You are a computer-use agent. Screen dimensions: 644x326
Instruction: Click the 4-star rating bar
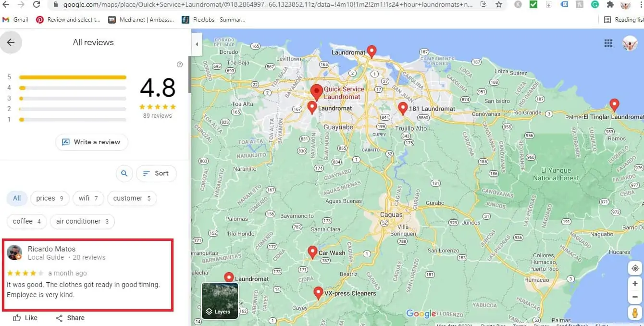(x=73, y=88)
